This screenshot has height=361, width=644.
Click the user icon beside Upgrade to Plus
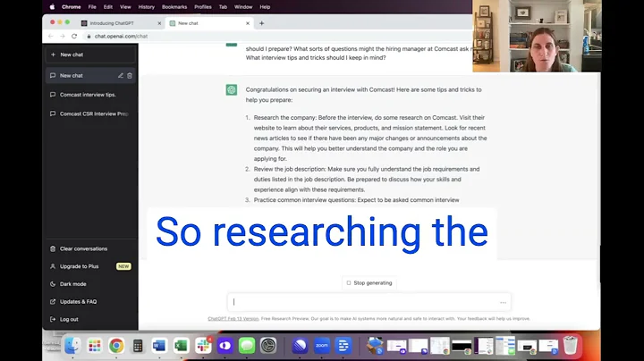53,266
